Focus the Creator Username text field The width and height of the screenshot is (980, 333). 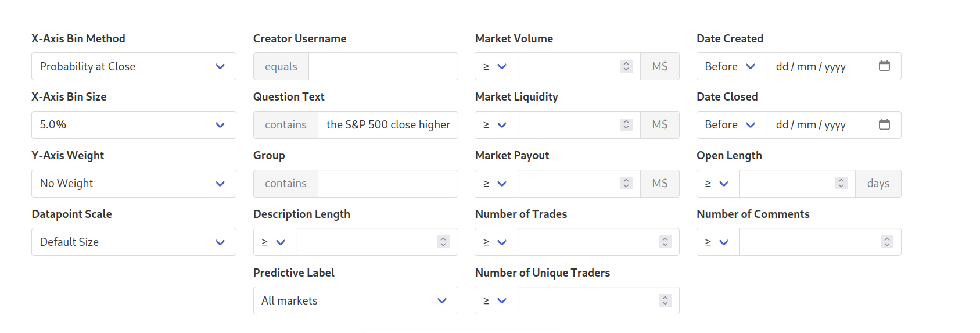click(x=383, y=66)
